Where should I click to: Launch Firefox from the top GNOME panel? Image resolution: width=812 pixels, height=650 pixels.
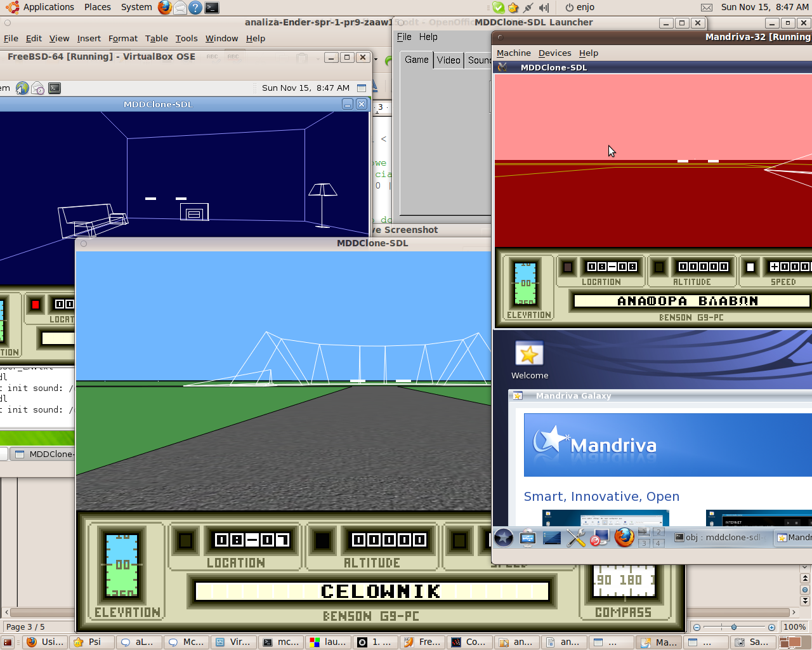click(x=165, y=8)
